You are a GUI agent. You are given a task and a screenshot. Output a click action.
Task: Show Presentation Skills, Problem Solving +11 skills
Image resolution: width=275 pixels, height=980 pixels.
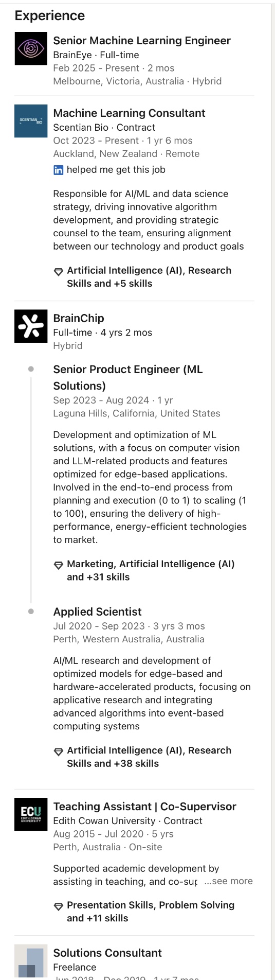[151, 912]
